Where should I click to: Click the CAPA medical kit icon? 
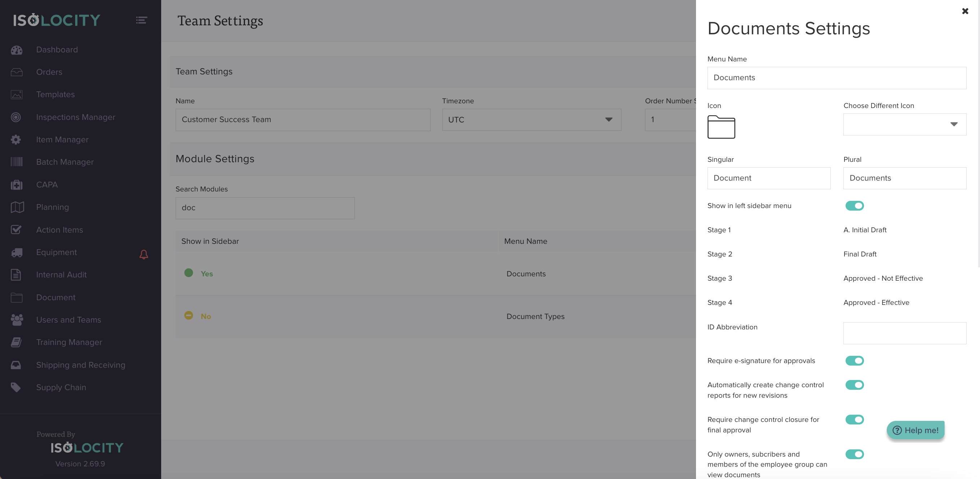pos(16,185)
